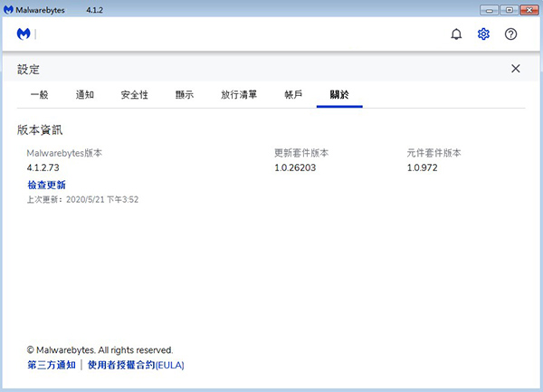Screen dimensions: 543x392
Task: Click the Malwarebytes logo in the header
Action: pos(24,33)
